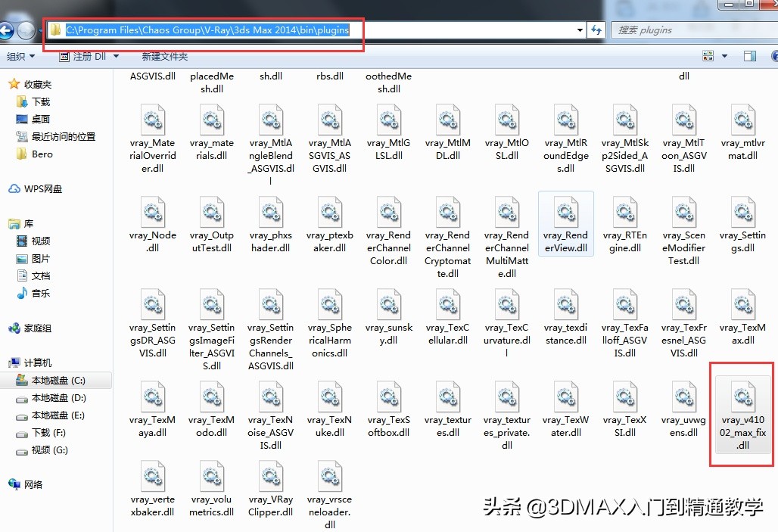Open WPS网盘 in the navigation pane

(x=42, y=188)
